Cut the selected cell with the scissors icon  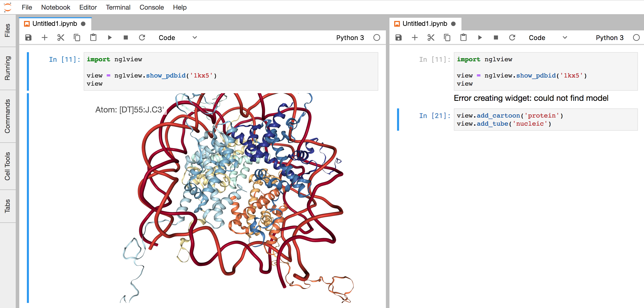pyautogui.click(x=61, y=37)
